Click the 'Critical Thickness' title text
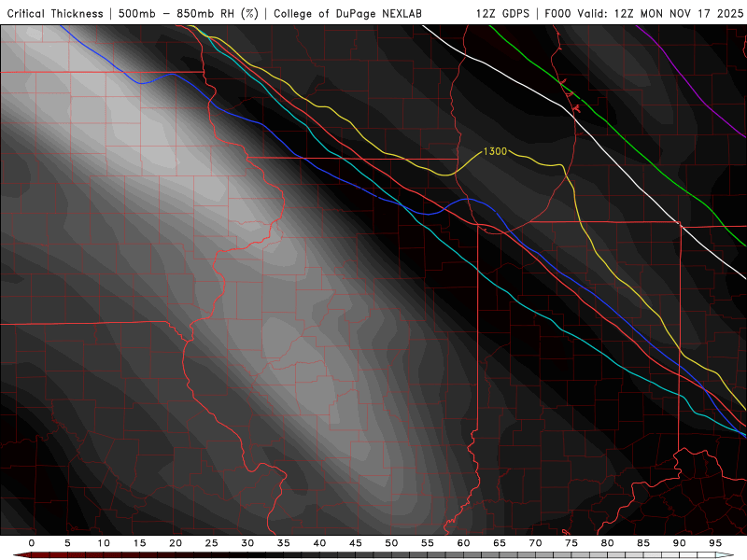 55,14
